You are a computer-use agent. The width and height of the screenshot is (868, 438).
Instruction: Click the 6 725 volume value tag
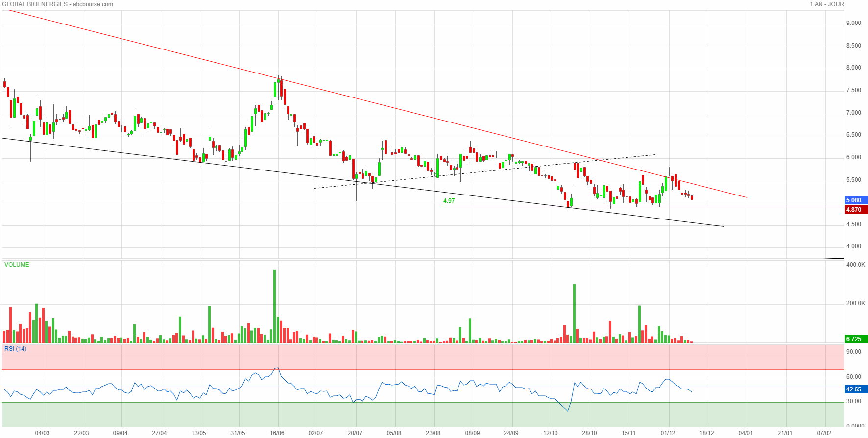856,339
